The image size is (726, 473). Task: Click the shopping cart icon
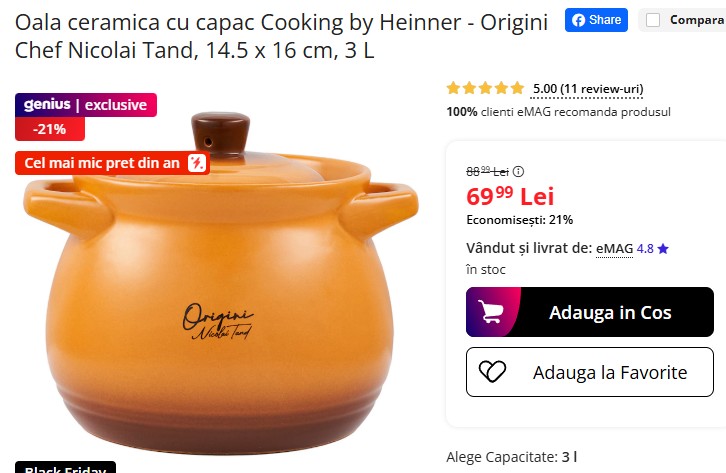tap(490, 311)
